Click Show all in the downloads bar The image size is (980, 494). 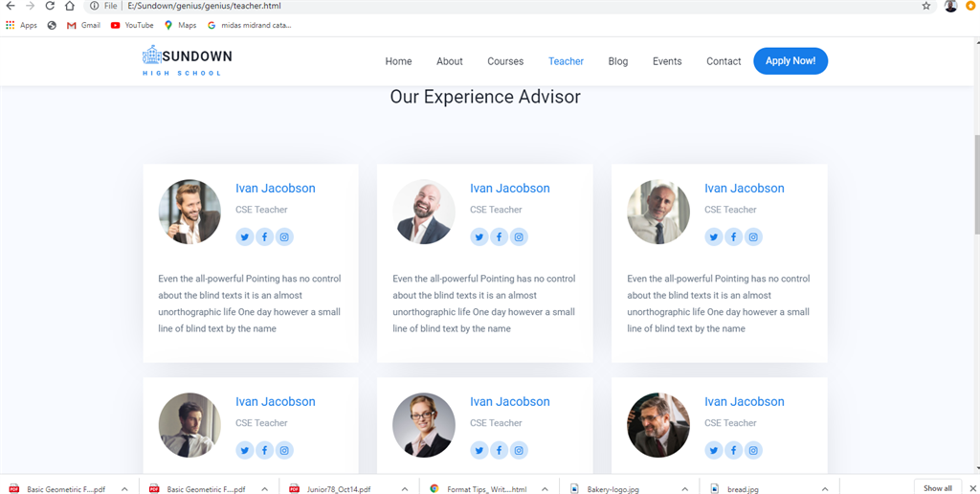coord(938,488)
